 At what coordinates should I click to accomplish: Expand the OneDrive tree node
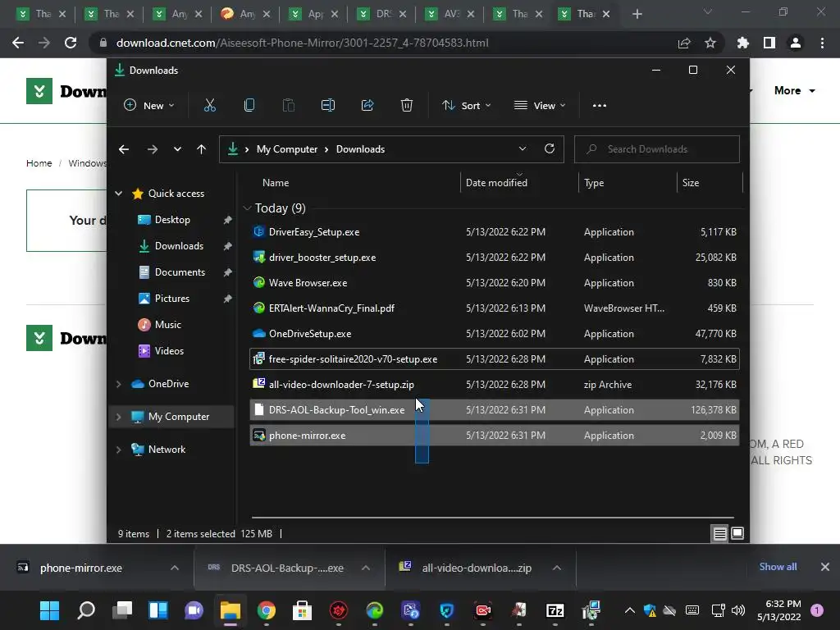(x=118, y=384)
